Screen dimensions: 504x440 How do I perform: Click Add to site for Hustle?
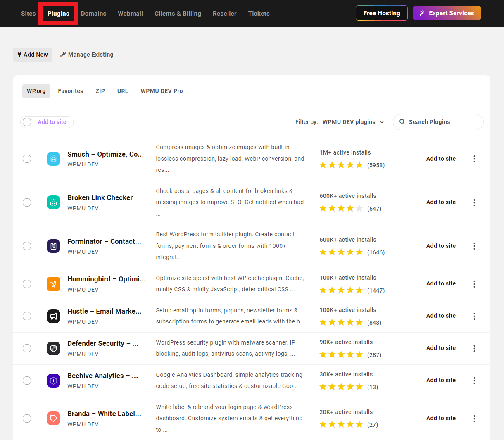coord(441,316)
